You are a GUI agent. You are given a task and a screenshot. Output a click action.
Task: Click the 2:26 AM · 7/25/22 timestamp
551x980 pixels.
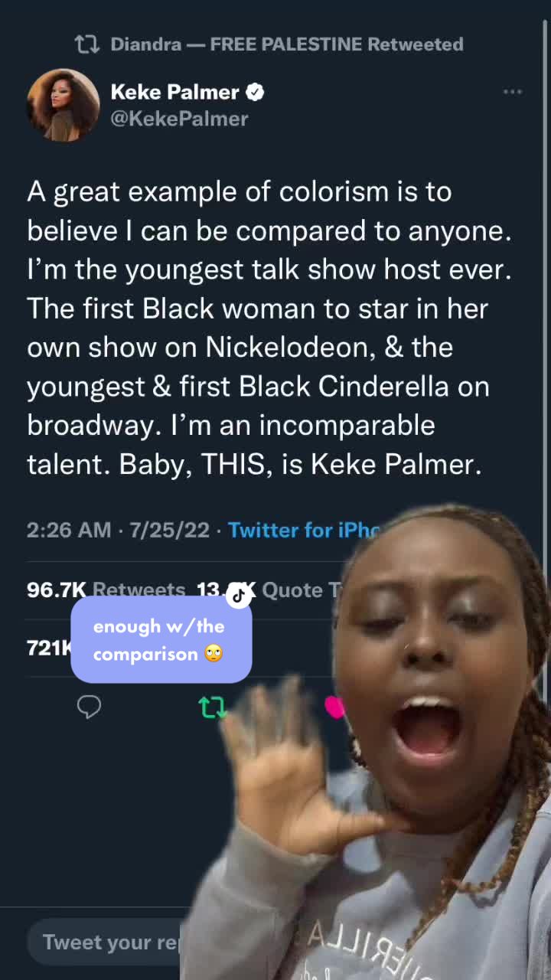coord(118,530)
